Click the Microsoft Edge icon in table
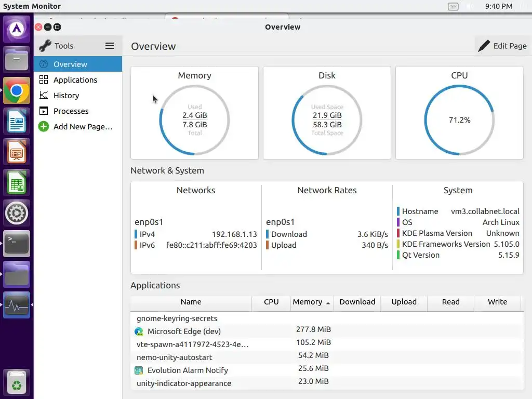The height and width of the screenshot is (399, 532). (139, 331)
